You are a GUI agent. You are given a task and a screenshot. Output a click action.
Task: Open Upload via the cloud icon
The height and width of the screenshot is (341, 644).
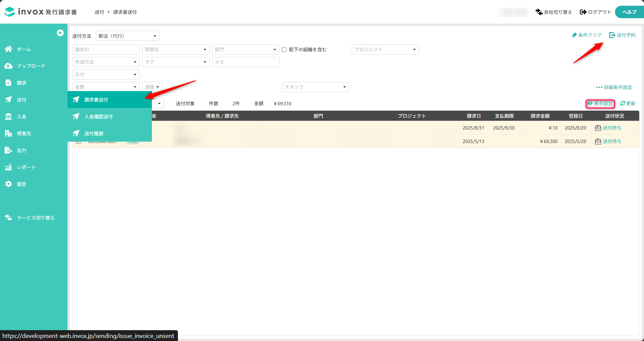coord(8,66)
